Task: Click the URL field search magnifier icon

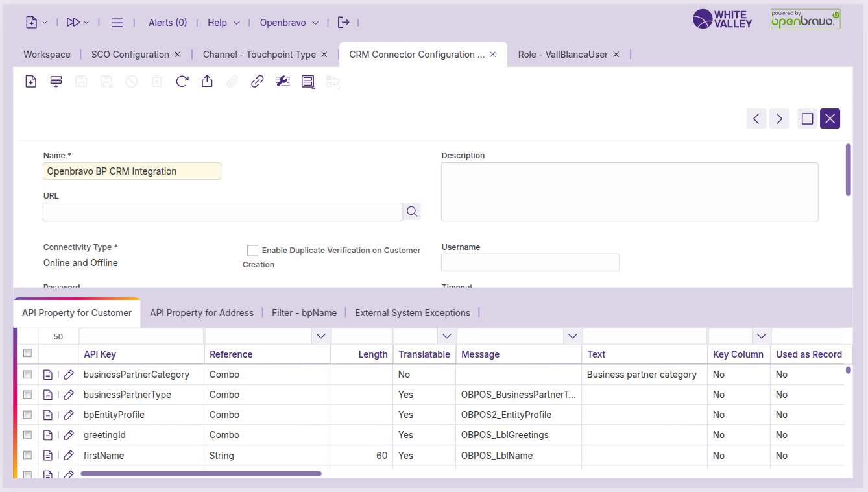Action: (412, 212)
